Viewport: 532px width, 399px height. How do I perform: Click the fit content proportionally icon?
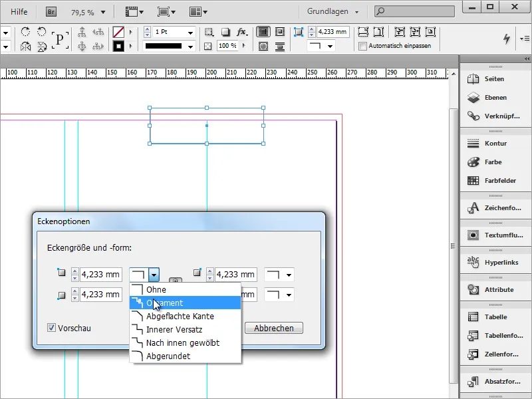point(378,32)
